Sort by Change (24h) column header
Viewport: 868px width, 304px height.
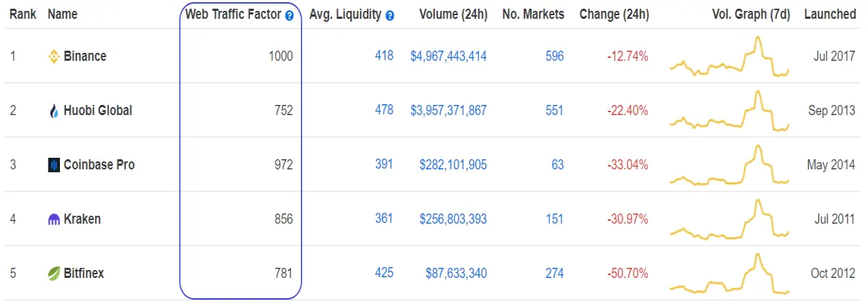[x=614, y=14]
